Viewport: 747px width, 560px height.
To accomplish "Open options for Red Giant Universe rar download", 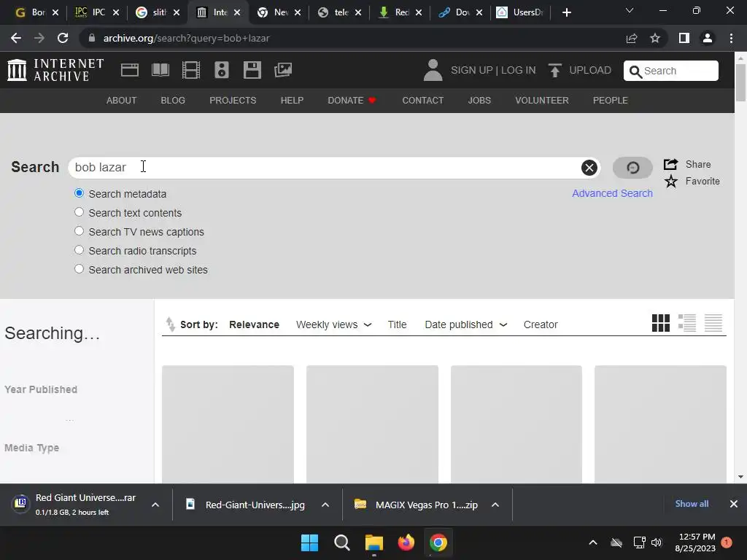I will pos(155,505).
